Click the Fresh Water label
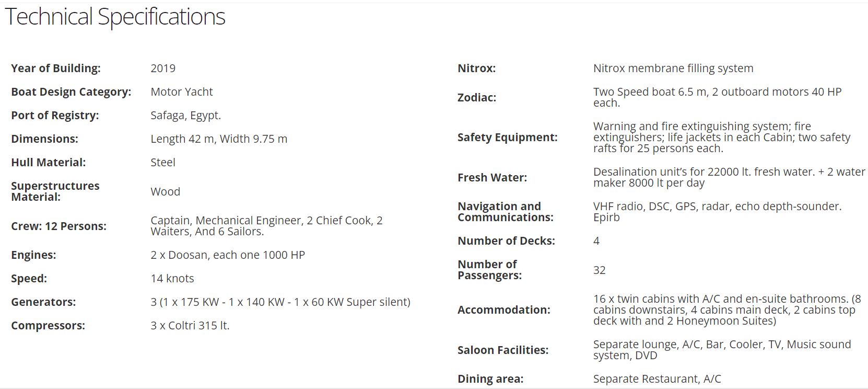 pos(492,178)
